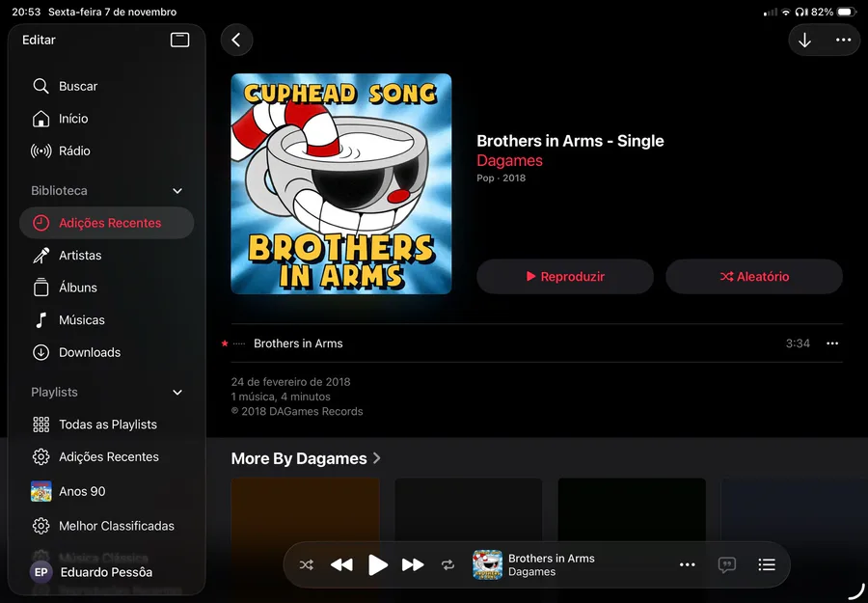Play the Brothers in Arms track row
The height and width of the screenshot is (603, 868).
(x=537, y=343)
